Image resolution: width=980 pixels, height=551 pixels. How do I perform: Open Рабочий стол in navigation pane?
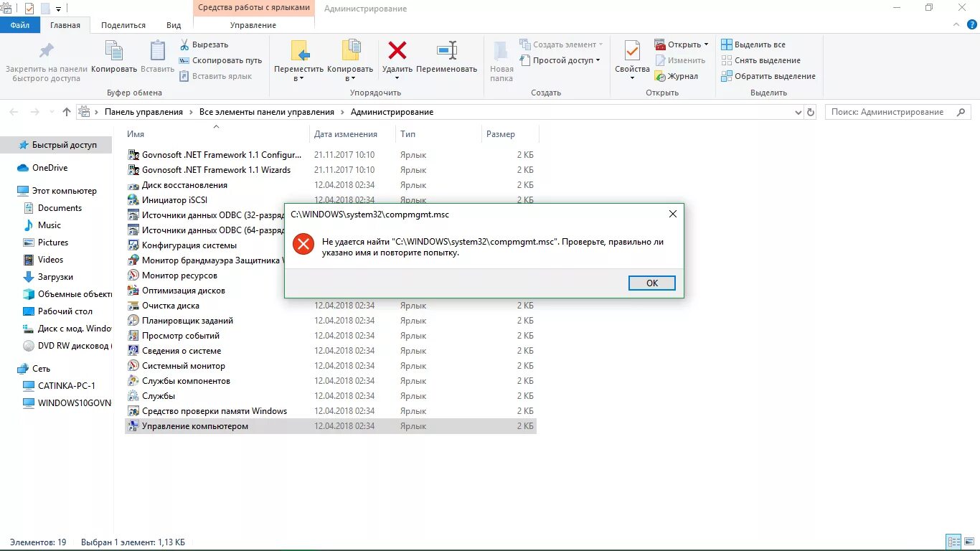[65, 311]
